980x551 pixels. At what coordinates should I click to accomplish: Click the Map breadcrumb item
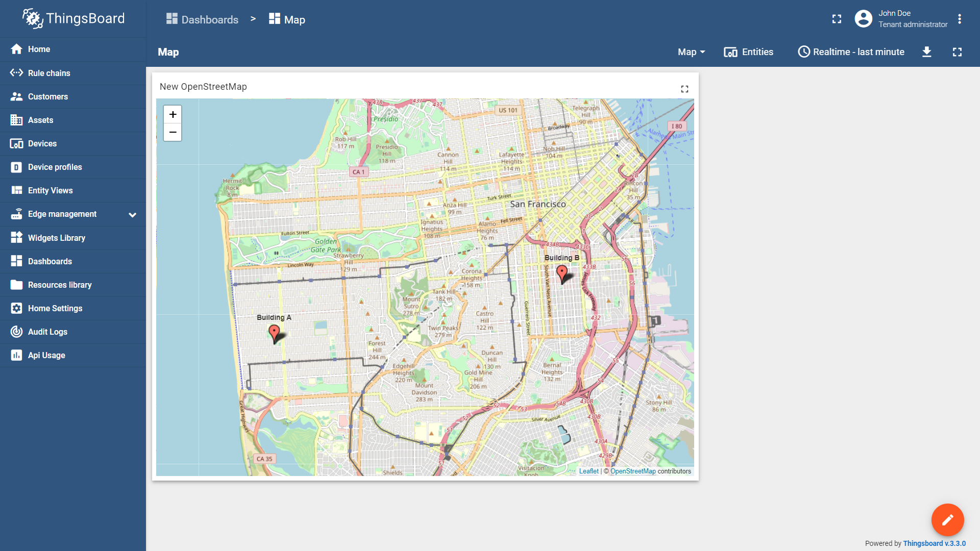pyautogui.click(x=287, y=19)
